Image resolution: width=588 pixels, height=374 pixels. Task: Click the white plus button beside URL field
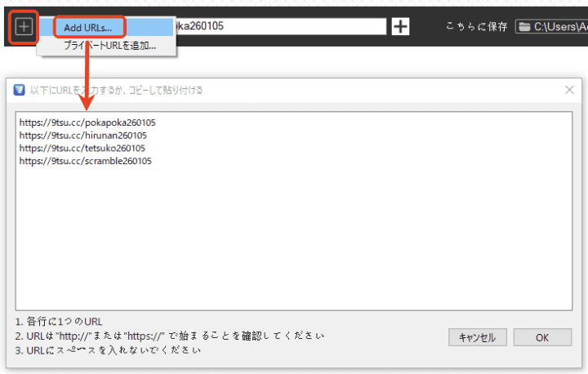400,26
